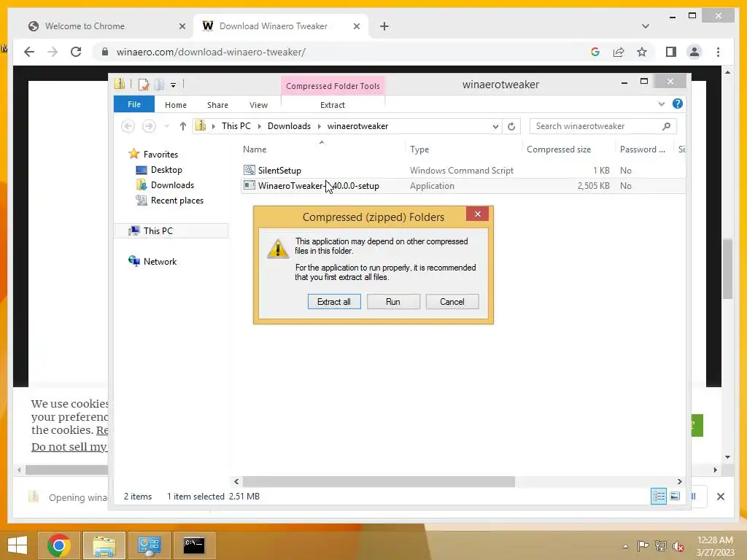Viewport: 747px width, 560px height.
Task: Open Command Prompt from the taskbar
Action: click(x=194, y=545)
